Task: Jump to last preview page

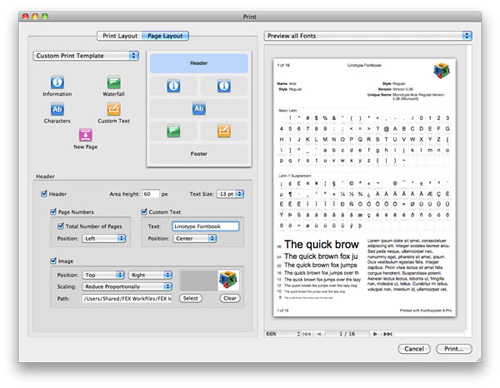Action: pyautogui.click(x=387, y=334)
